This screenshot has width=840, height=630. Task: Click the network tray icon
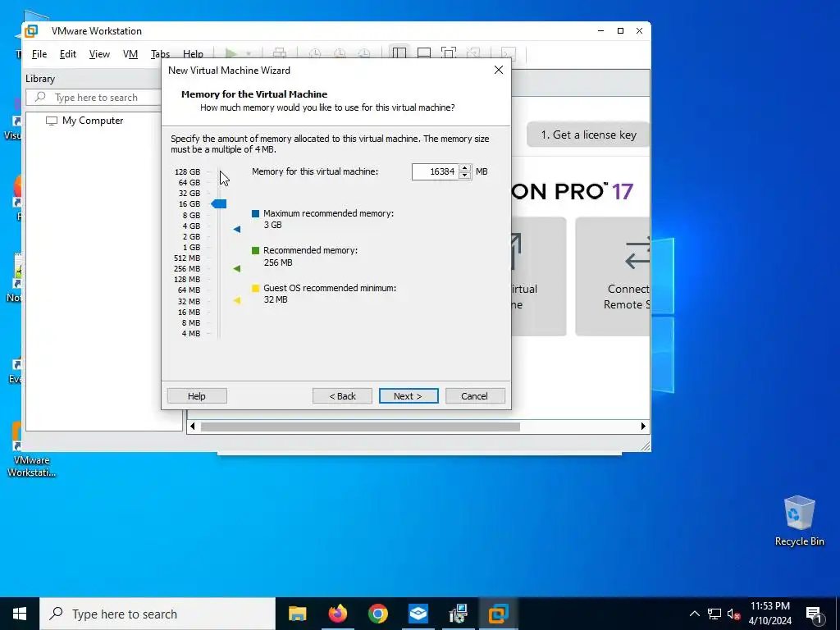714,614
